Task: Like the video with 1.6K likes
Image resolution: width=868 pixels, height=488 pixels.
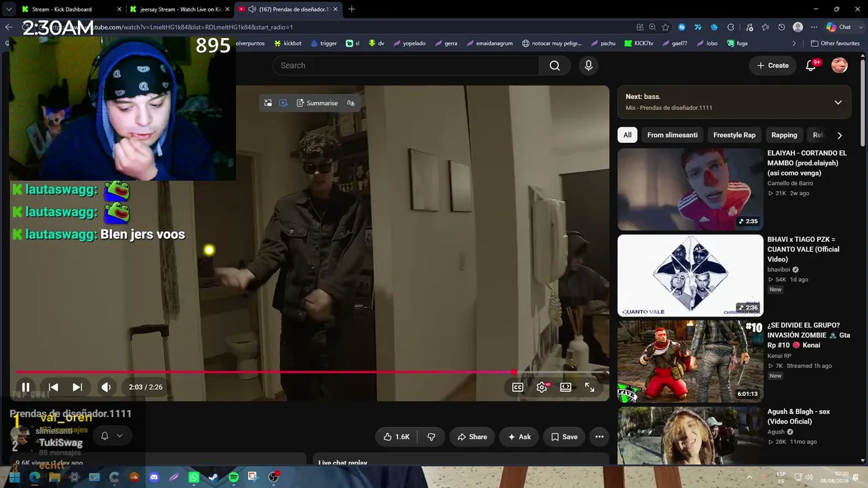Action: (x=396, y=436)
